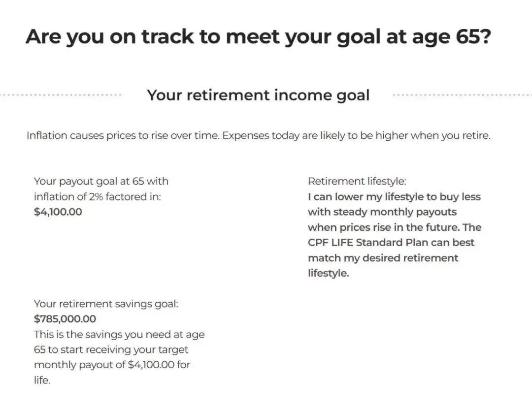Viewport: 532px width, 408px height.
Task: Click the word 'life.' ending the savings note
Action: (x=42, y=380)
